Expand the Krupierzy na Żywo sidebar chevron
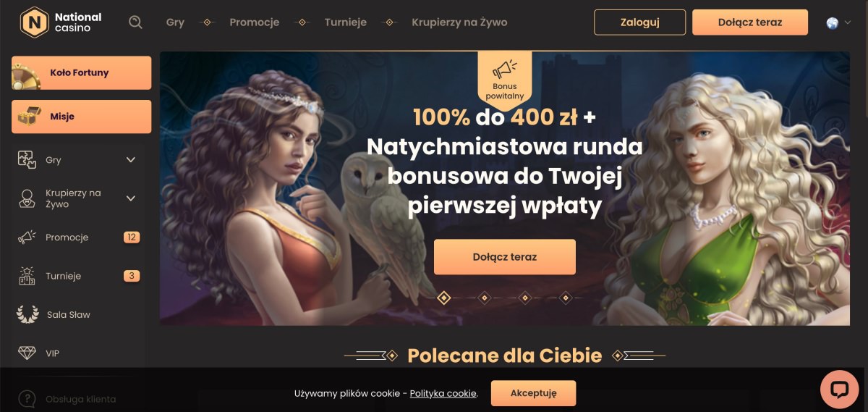This screenshot has width=868, height=412. (131, 198)
